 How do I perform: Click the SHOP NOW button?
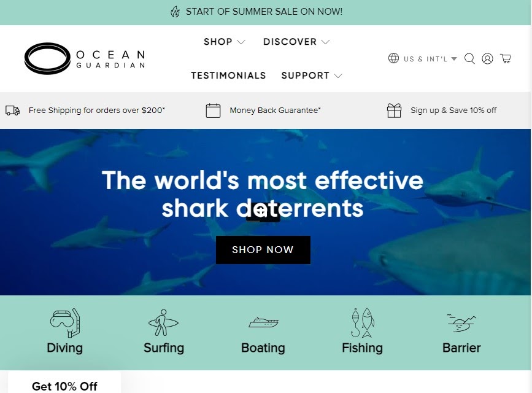click(x=263, y=250)
